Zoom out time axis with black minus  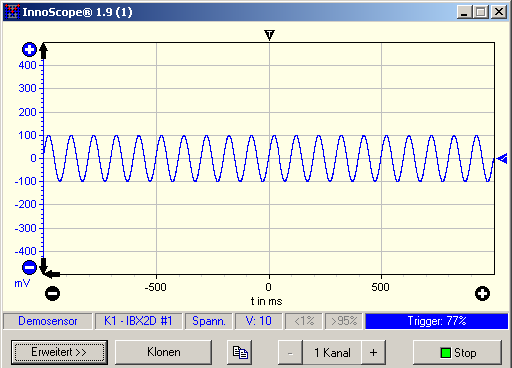coord(52,294)
